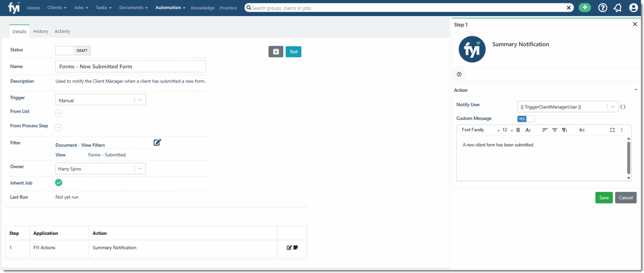
Task: Open the font size 12 dropdown
Action: (508, 130)
